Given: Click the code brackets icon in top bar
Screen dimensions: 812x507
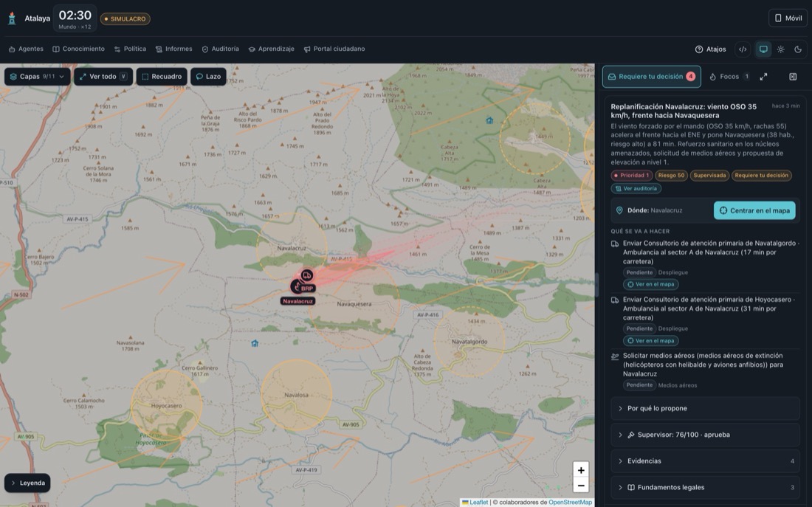Looking at the screenshot, I should [743, 49].
